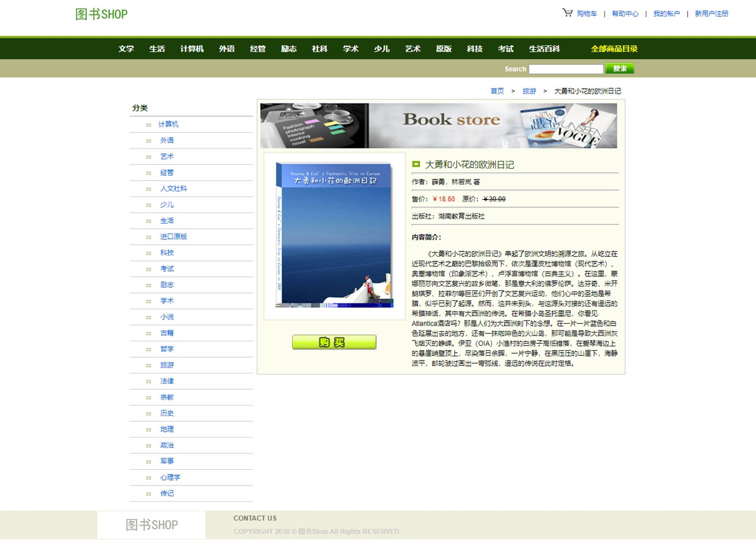Image resolution: width=756 pixels, height=556 pixels.
Task: Go to 首页 in the breadcrumb
Action: [x=497, y=91]
